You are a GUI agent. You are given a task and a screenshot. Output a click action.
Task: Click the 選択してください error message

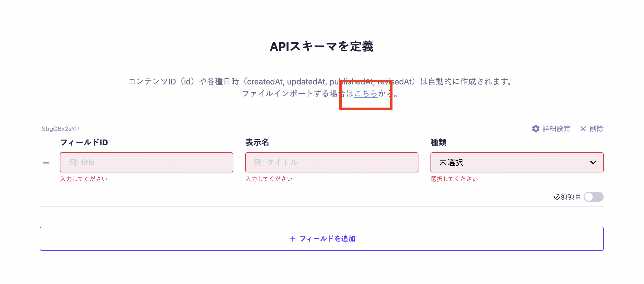(x=454, y=179)
